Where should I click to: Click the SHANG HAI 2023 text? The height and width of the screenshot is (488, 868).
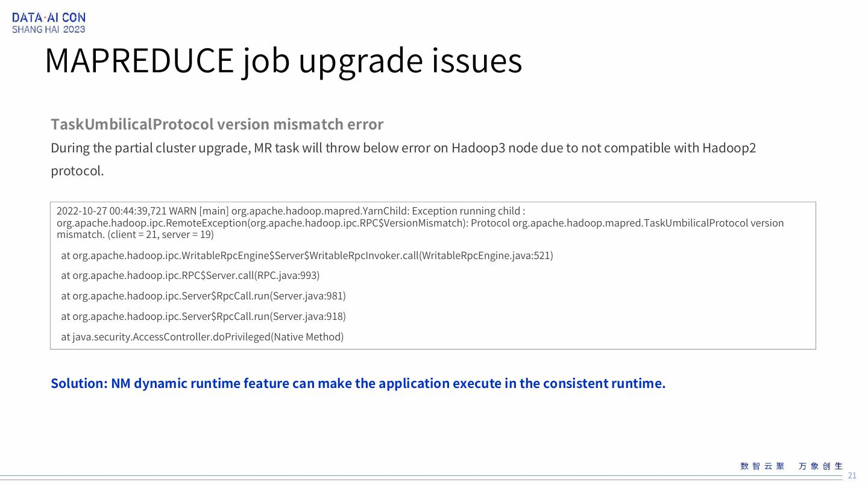49,30
